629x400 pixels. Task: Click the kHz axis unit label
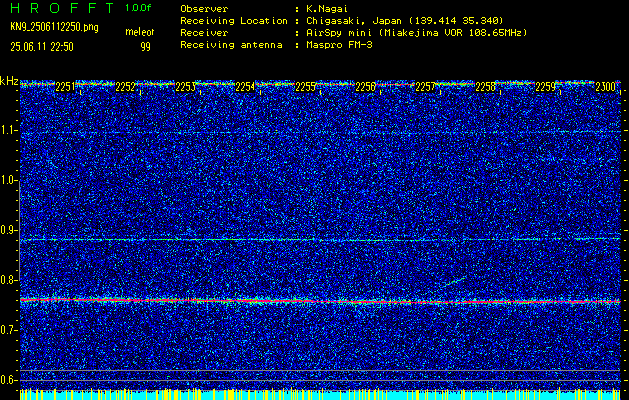tap(9, 81)
